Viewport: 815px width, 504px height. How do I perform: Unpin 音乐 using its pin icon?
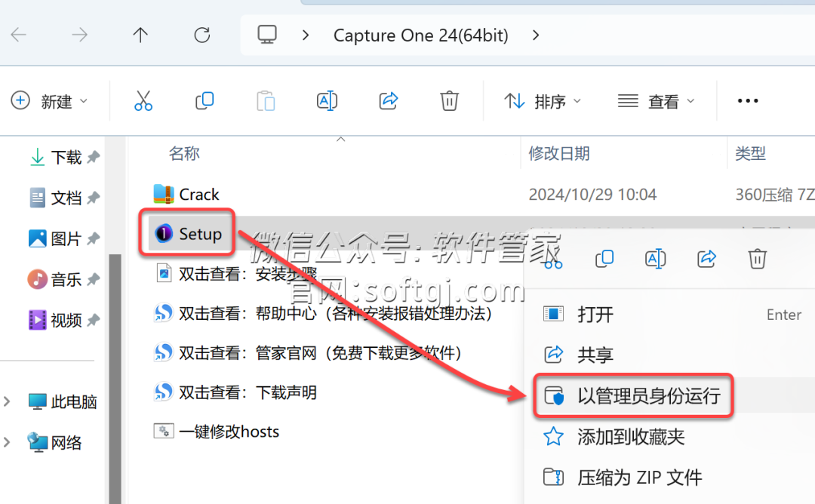(x=94, y=279)
